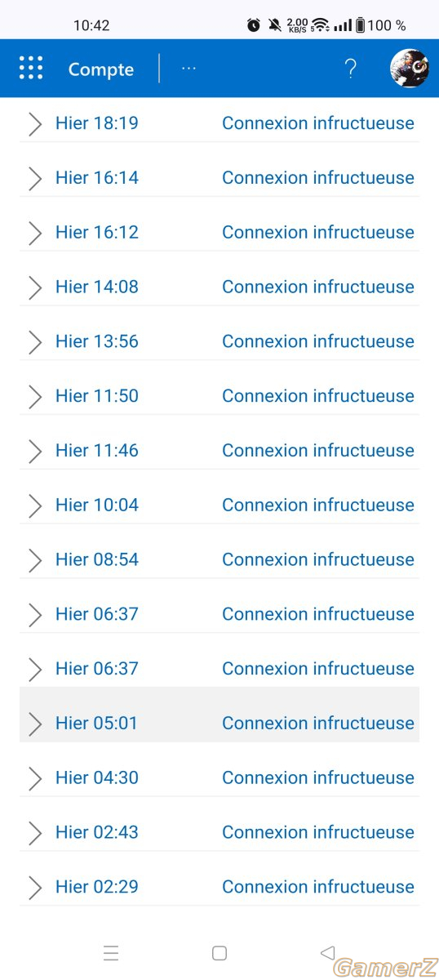Expand the Hier 10:04 entry chevron
This screenshot has width=439, height=980.
pyautogui.click(x=35, y=506)
